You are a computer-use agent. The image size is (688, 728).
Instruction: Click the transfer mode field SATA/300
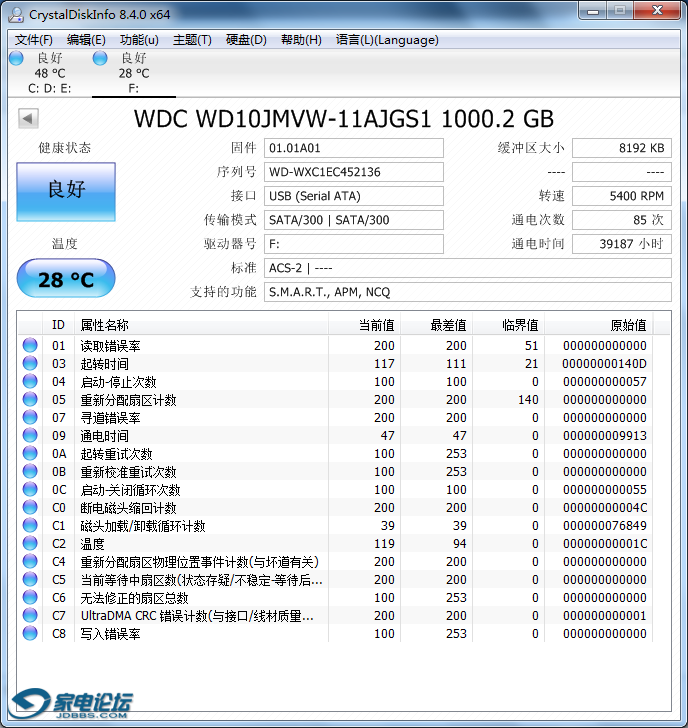point(354,220)
